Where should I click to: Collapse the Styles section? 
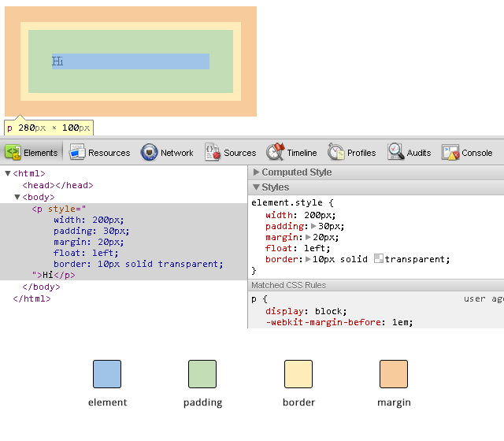(x=256, y=187)
